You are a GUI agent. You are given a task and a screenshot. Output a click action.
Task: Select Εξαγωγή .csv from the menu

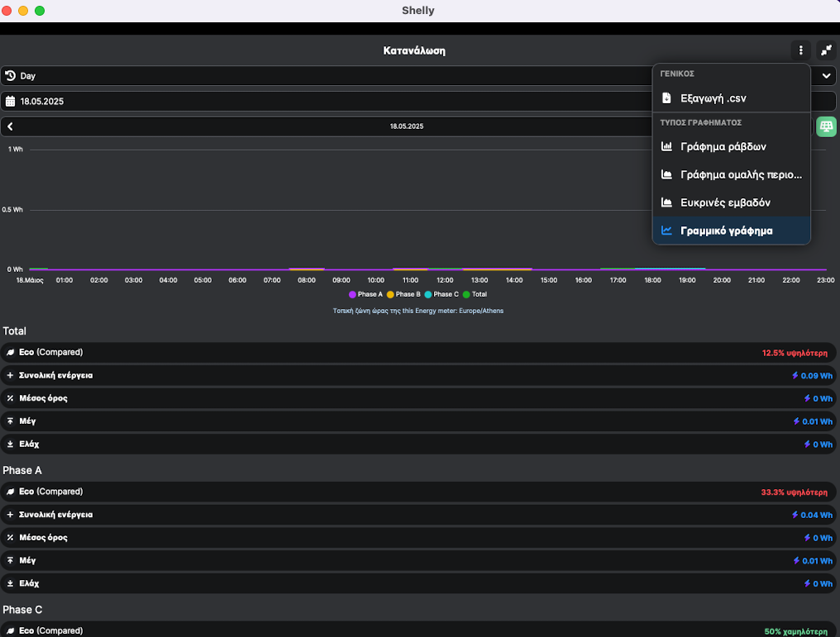[731, 98]
